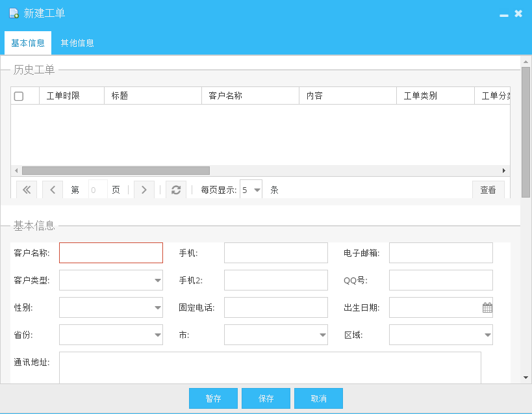The height and width of the screenshot is (414, 532).
Task: Go to previous page in pagination bar
Action: 52,190
